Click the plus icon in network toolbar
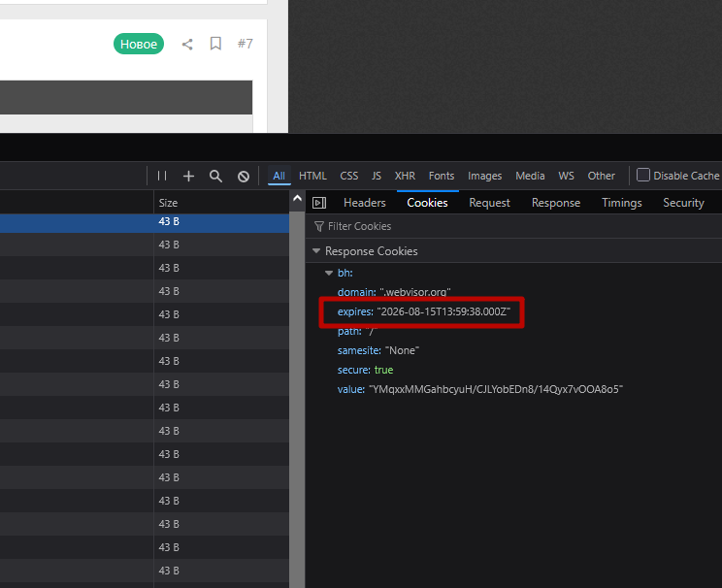This screenshot has height=588, width=722. tap(188, 176)
